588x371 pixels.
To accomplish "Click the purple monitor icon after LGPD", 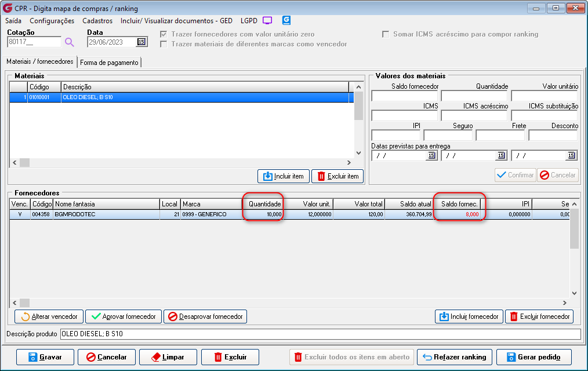I will pos(267,21).
